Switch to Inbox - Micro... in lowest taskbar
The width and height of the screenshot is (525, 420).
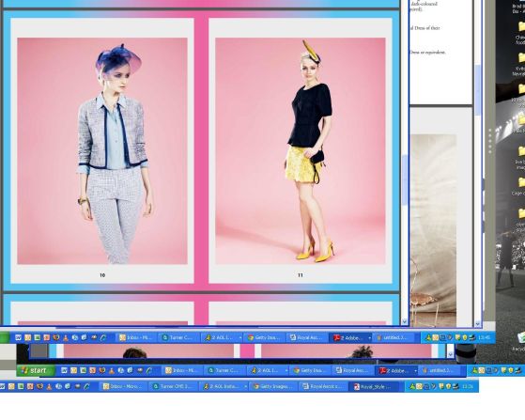[124, 386]
